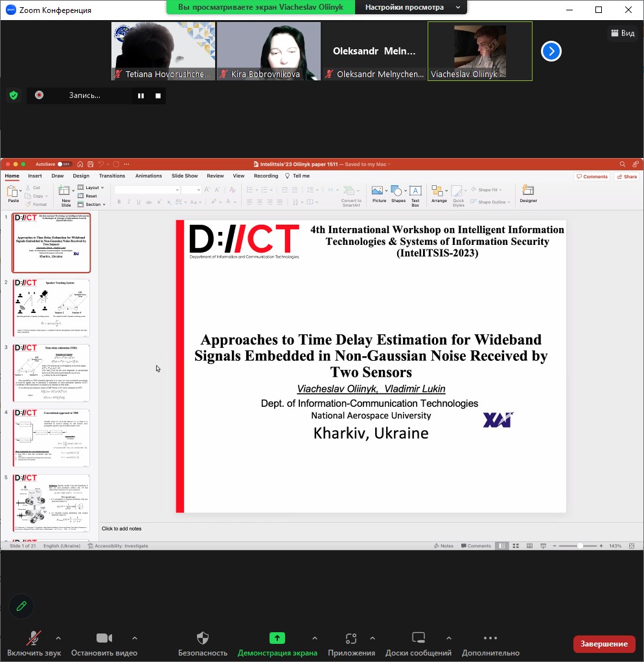
Task: Expand audio options arrow next to microphone
Action: click(58, 638)
